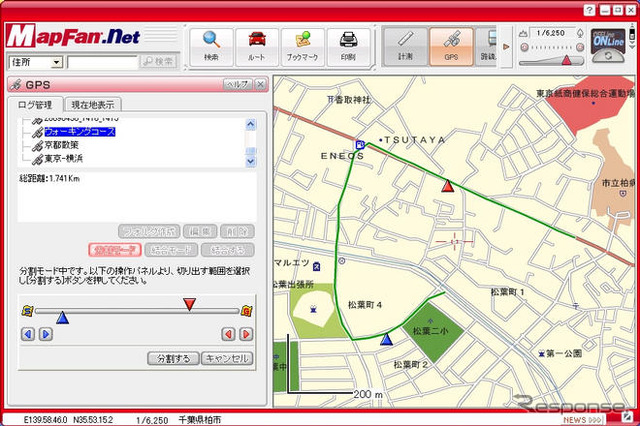Toggle the 結合モード merge mode button
The height and width of the screenshot is (426, 640).
point(171,250)
